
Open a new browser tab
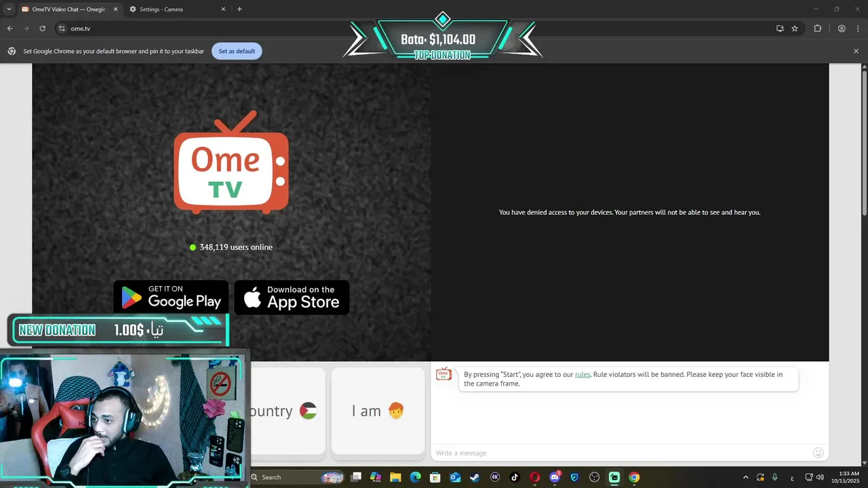[239, 9]
